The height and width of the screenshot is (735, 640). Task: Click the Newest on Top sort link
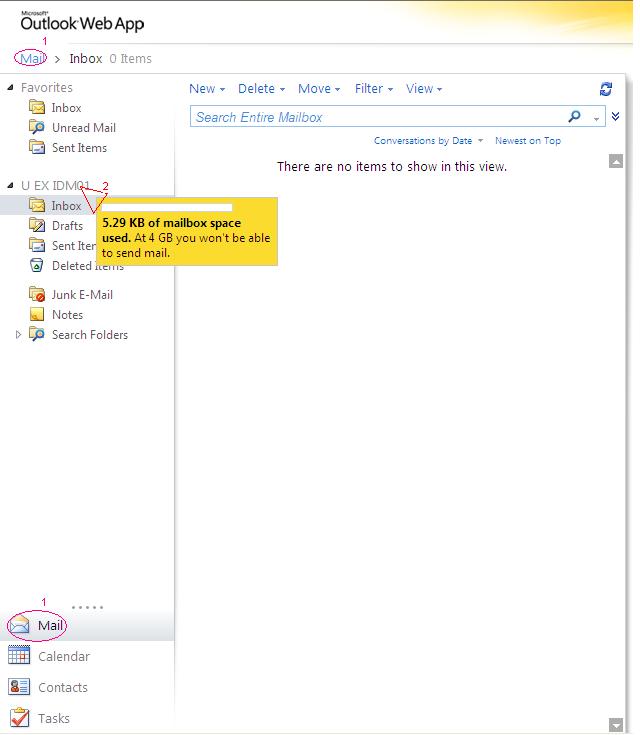527,141
